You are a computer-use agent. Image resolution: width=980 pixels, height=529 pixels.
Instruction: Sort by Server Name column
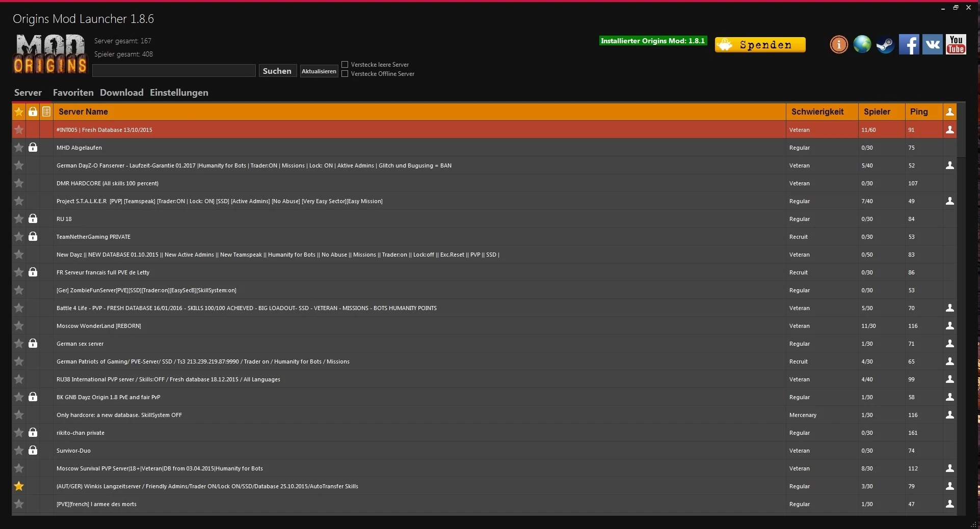click(x=419, y=112)
